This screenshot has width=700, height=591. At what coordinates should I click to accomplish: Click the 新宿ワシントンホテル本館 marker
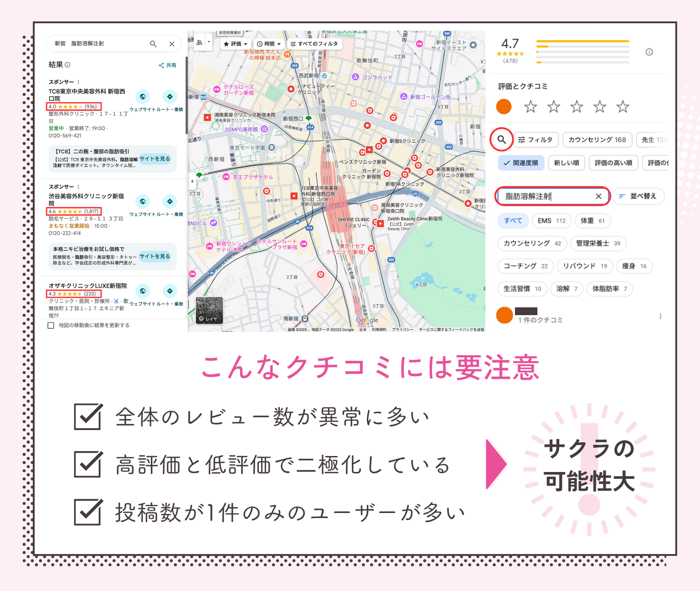coord(210,246)
